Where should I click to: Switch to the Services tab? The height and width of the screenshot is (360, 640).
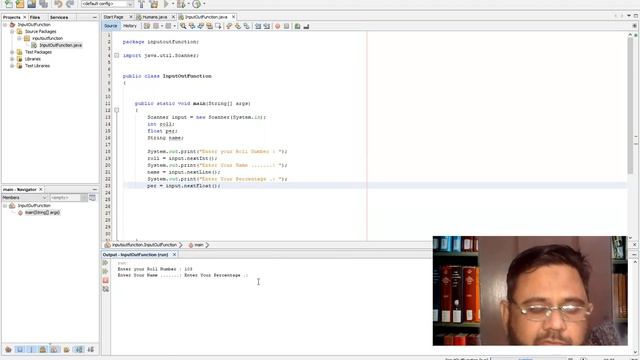(59, 17)
